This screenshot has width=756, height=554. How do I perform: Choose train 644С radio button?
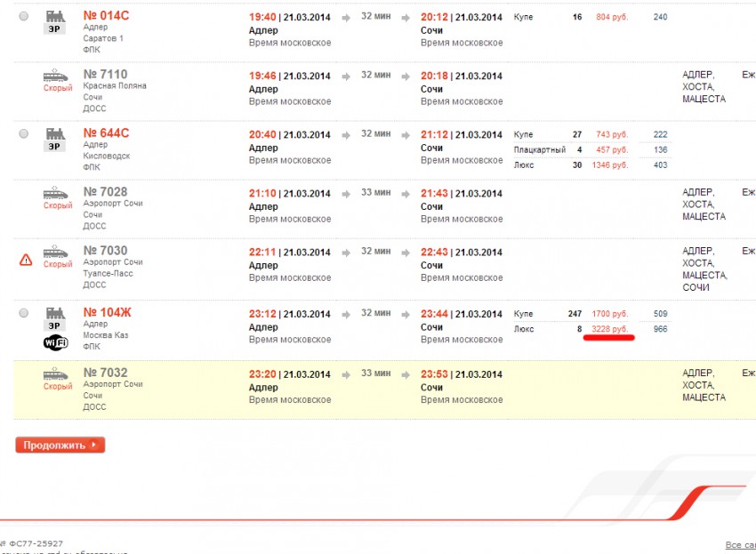click(23, 133)
